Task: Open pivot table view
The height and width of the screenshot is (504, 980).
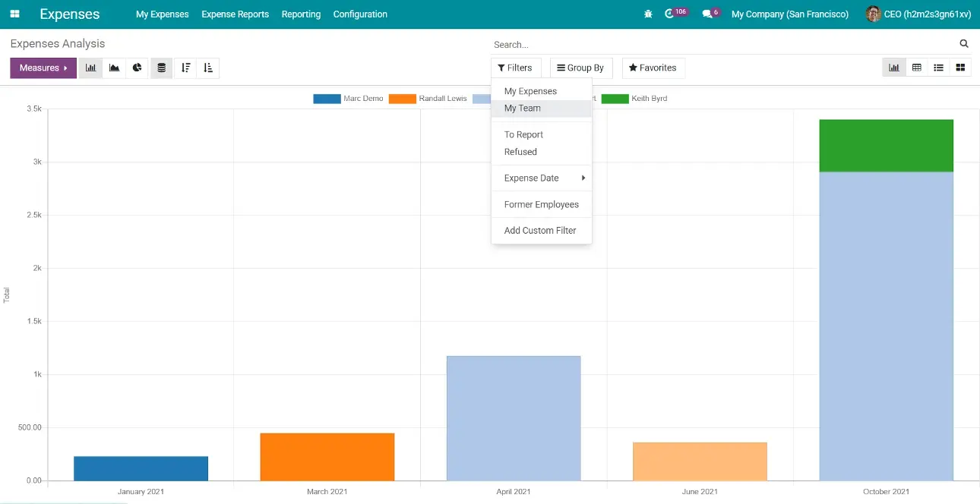Action: pos(917,68)
